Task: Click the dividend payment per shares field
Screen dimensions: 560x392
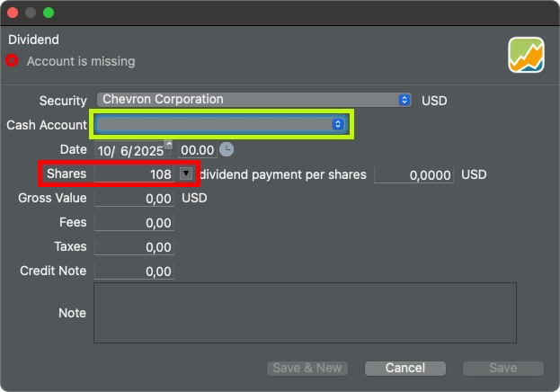Action: [x=413, y=174]
